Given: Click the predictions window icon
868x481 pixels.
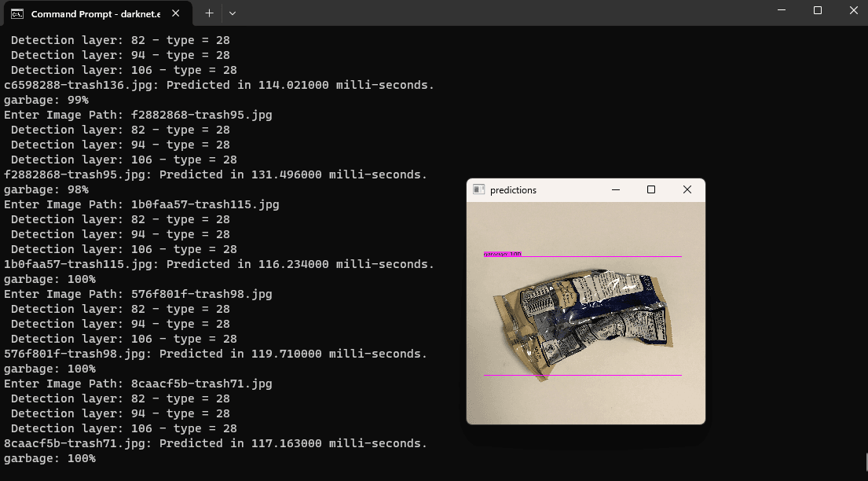Looking at the screenshot, I should [x=479, y=189].
